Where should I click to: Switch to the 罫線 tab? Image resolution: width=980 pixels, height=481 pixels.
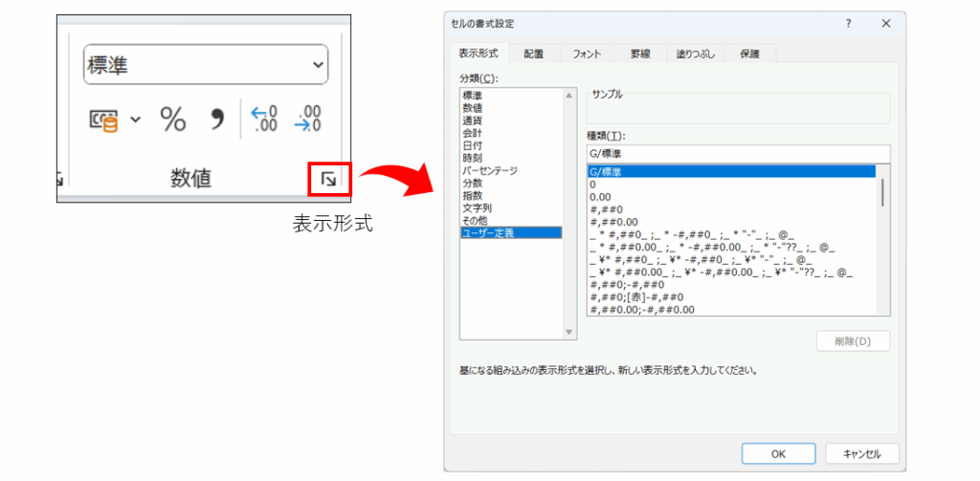[641, 55]
